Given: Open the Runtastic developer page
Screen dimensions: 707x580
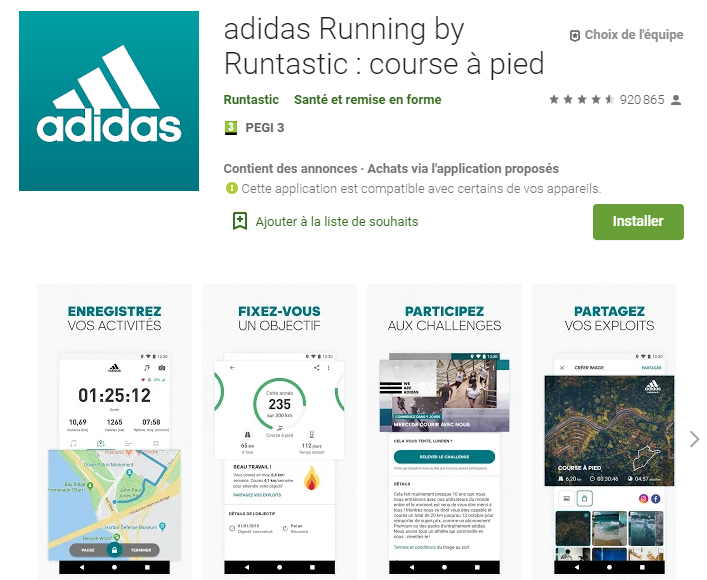Looking at the screenshot, I should (x=251, y=100).
